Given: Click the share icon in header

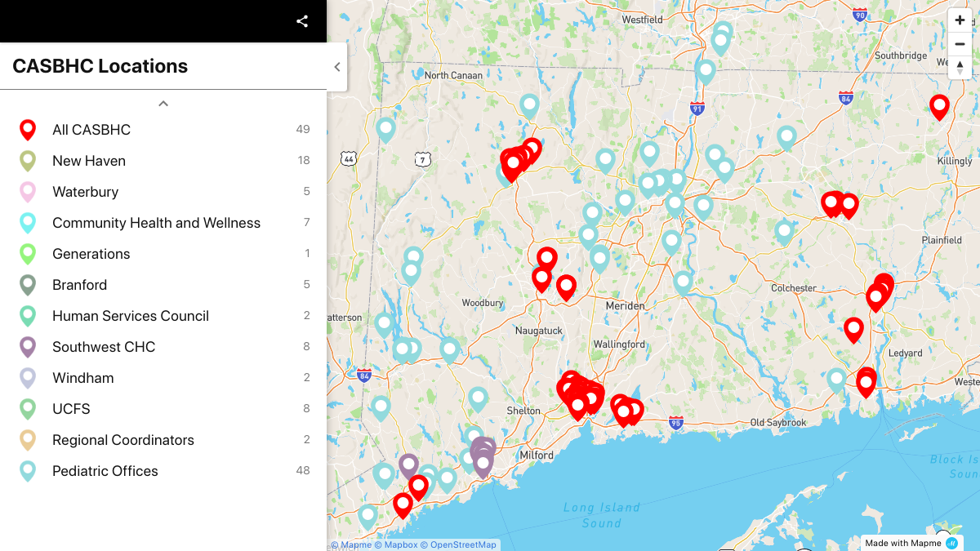Looking at the screenshot, I should (302, 21).
